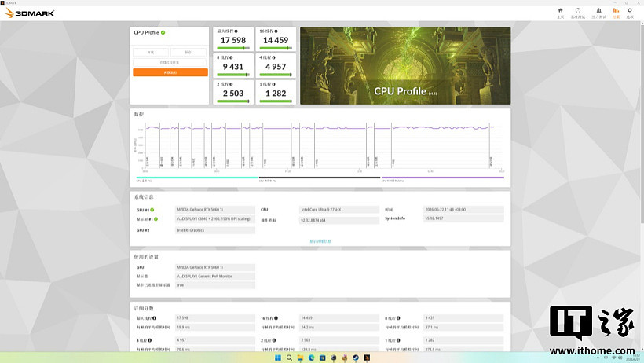Click the 1 thread score 1 282
The width and height of the screenshot is (644, 363).
click(x=276, y=93)
